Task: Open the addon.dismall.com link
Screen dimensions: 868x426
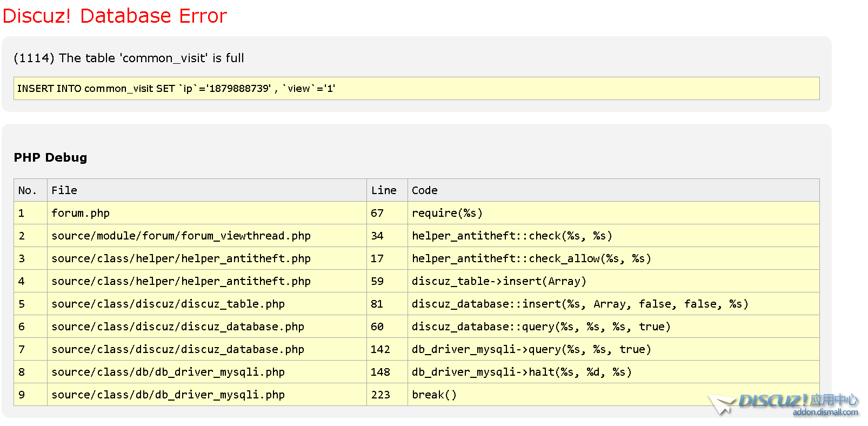Action: click(825, 412)
